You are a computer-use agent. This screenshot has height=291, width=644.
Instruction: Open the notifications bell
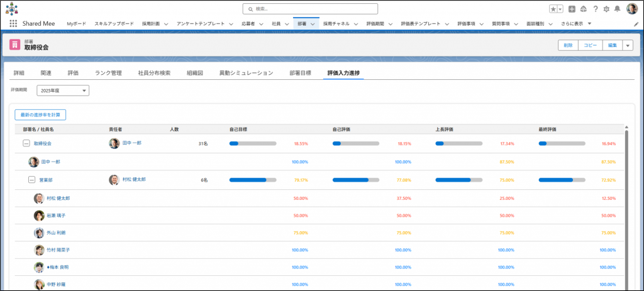(618, 9)
